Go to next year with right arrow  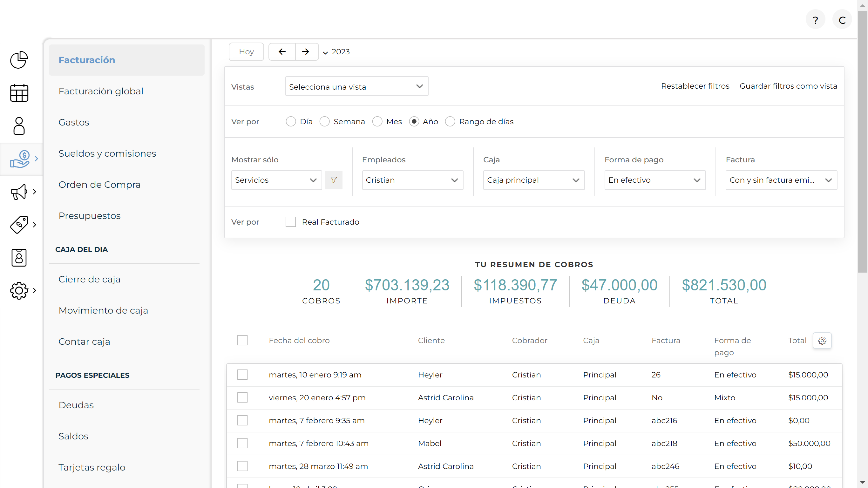[306, 51]
